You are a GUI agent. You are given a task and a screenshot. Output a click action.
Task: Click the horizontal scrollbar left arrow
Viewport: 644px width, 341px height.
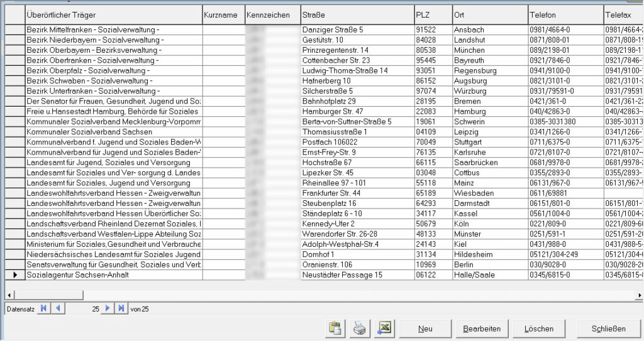click(x=9, y=294)
